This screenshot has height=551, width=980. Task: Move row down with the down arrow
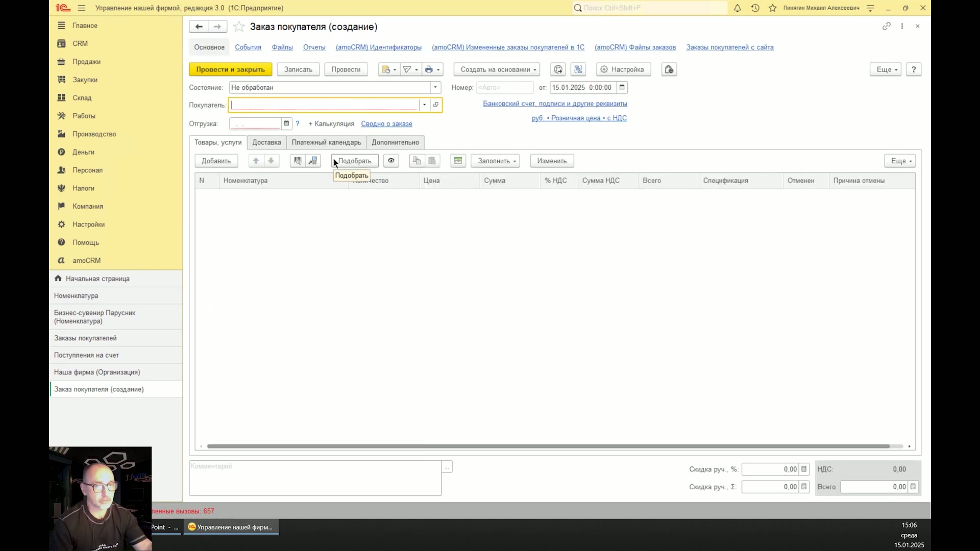point(271,161)
